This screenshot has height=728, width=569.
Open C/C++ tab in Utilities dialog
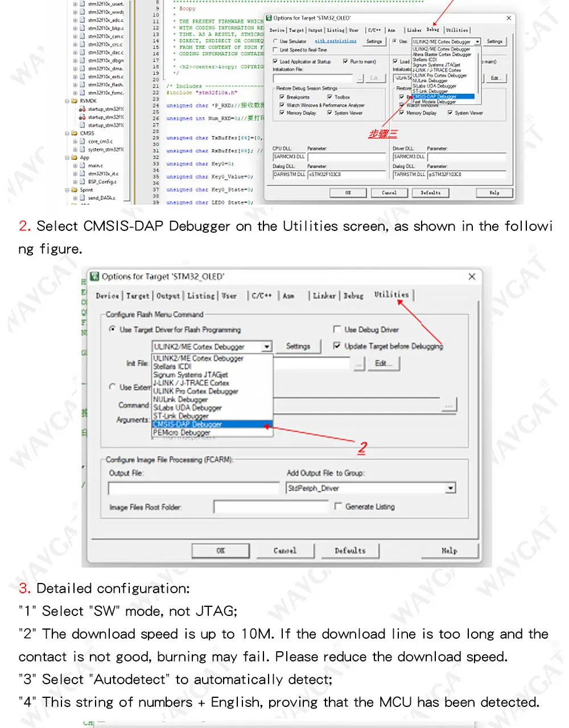point(262,296)
